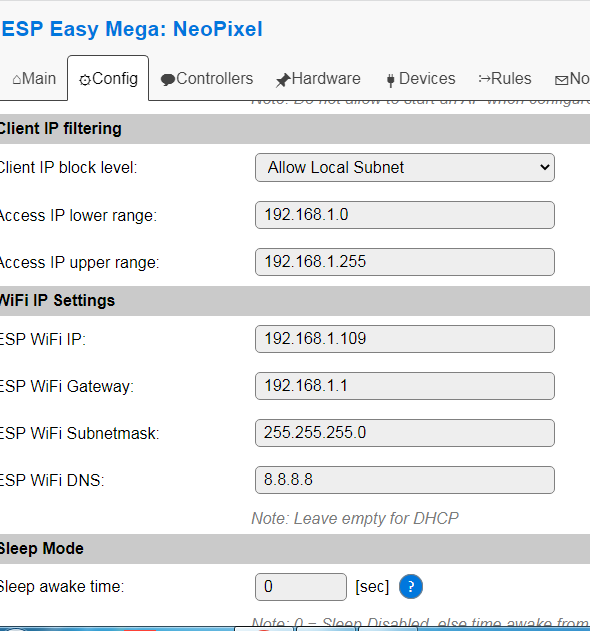
Task: Select the ESP WiFi Subnetmask field
Action: click(405, 433)
